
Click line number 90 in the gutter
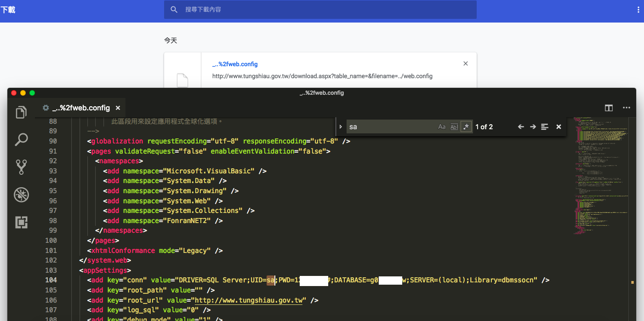[53, 141]
